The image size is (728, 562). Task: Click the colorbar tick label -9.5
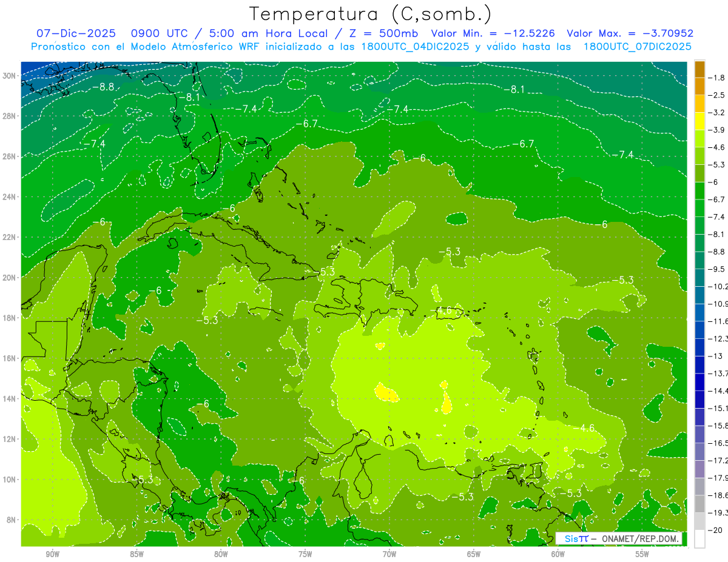click(717, 269)
